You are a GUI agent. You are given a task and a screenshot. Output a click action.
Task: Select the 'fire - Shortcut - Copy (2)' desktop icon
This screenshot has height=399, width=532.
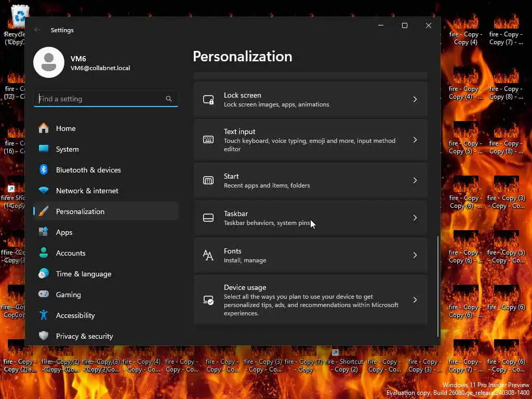tap(344, 362)
